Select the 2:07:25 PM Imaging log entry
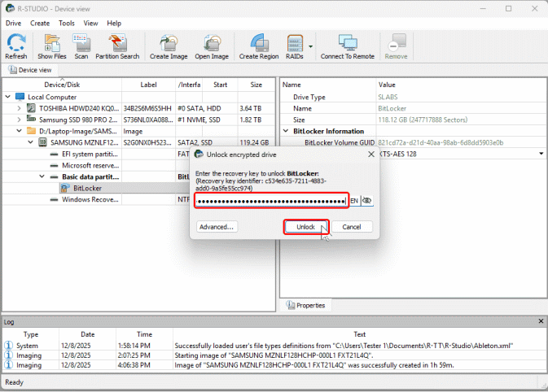Screen dimensions: 548x392 (x=274, y=355)
